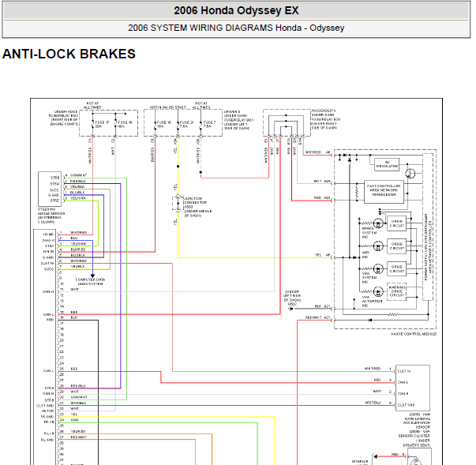Click the VSA Activation indicator LED symbol
This screenshot has height=465, width=476.
(378, 292)
